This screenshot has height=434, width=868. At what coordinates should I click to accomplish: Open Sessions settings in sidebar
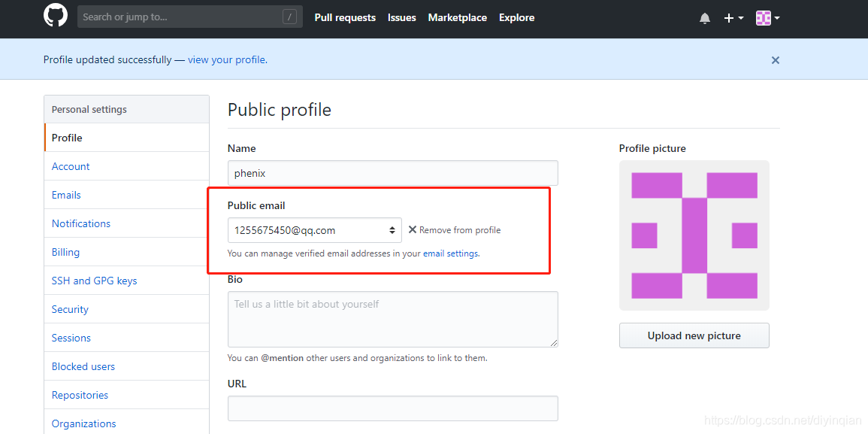[127, 338]
